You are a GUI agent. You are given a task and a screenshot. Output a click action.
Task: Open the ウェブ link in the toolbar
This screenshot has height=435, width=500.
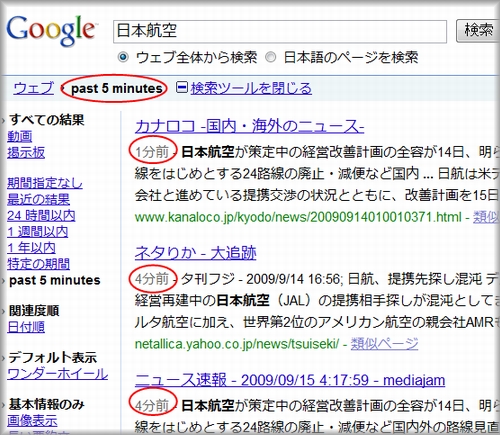(x=33, y=88)
